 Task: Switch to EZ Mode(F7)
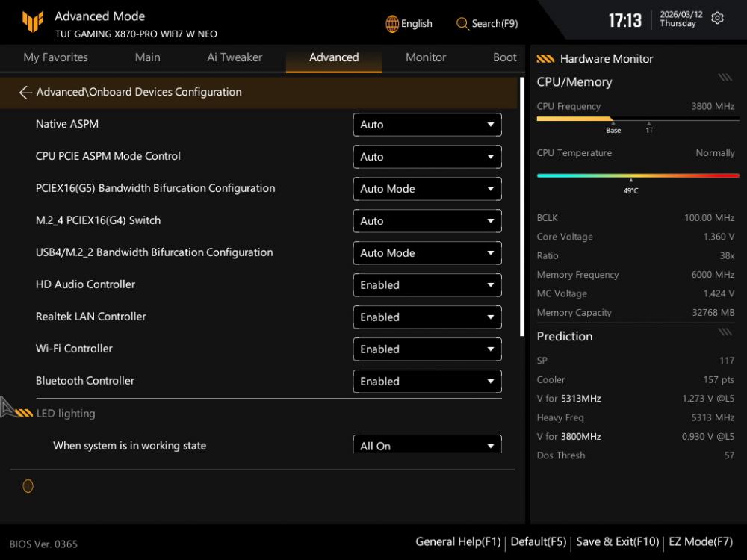pyautogui.click(x=701, y=542)
